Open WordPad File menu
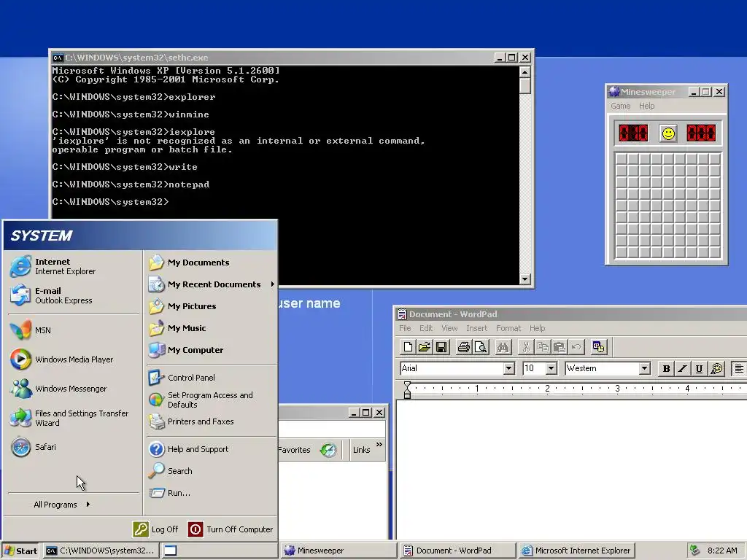 405,328
